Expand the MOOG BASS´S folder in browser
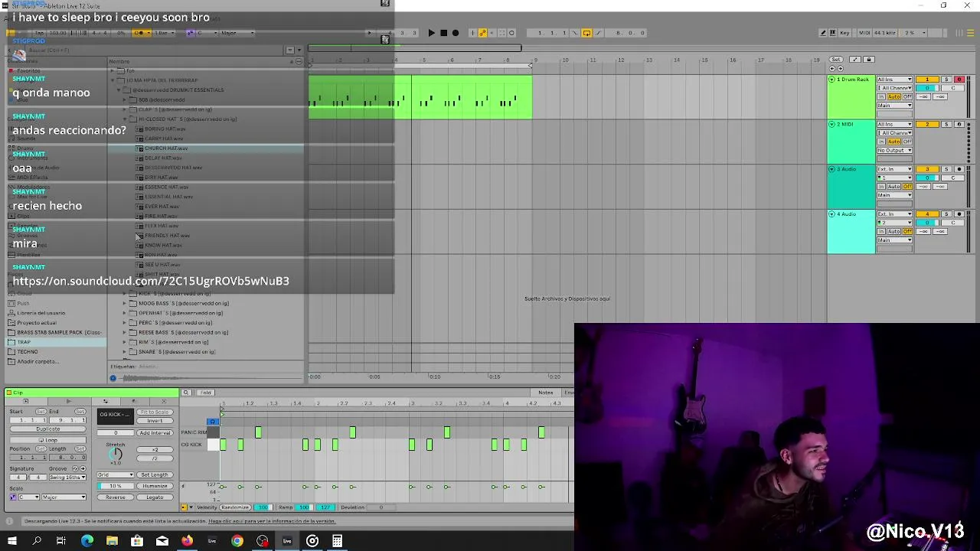 pyautogui.click(x=125, y=303)
